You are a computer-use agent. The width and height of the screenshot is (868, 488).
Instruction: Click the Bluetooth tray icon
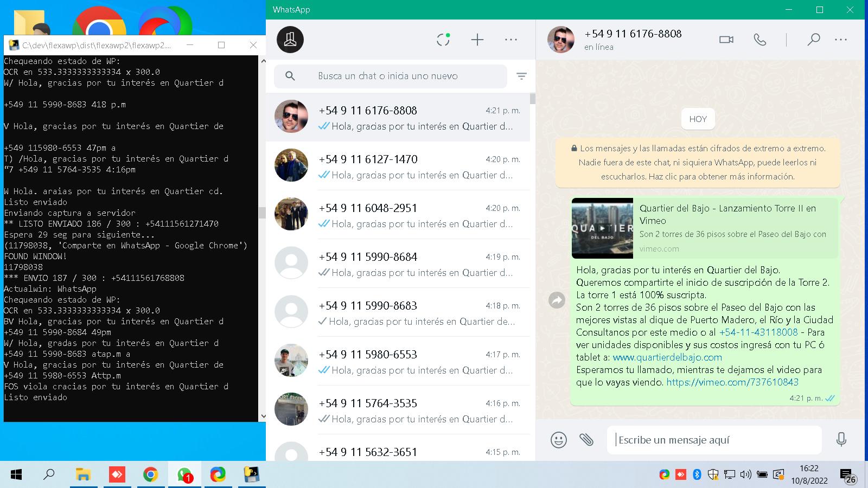click(697, 475)
